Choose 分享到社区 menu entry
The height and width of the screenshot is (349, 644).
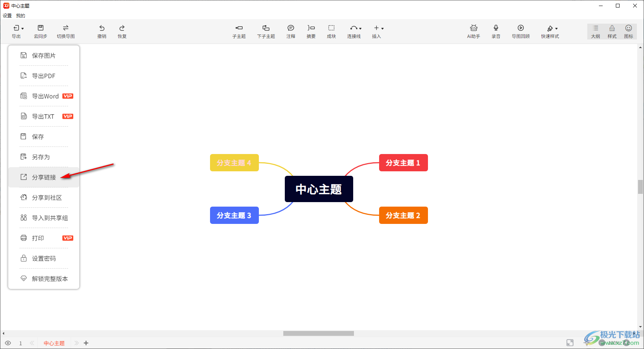44,198
